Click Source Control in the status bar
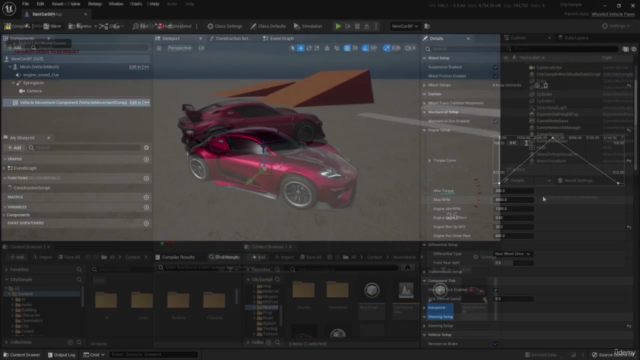The height and width of the screenshot is (360, 640). tap(612, 355)
